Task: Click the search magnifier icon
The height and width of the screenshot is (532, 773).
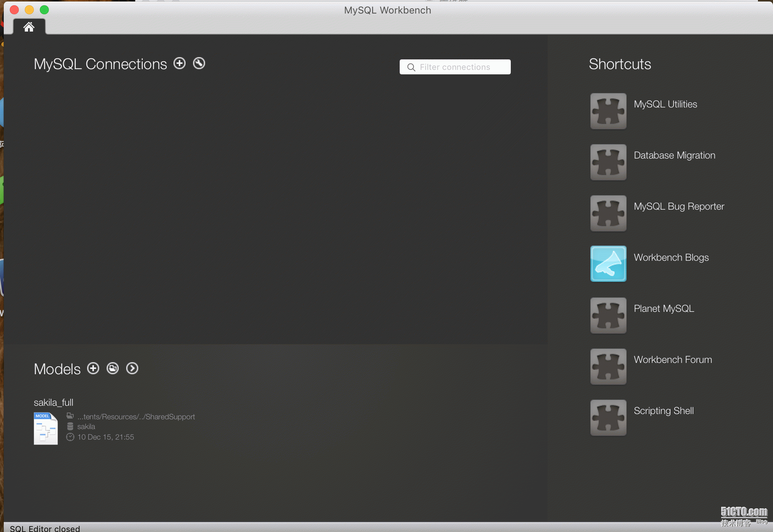Action: (411, 67)
